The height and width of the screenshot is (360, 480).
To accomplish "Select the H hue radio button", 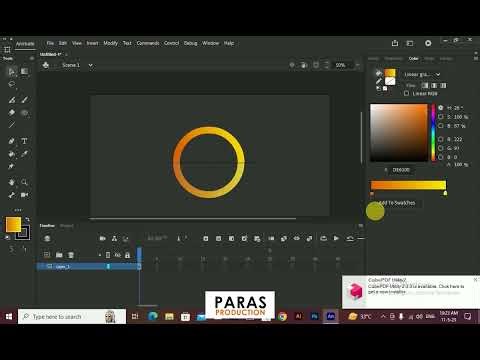I will coord(441,108).
